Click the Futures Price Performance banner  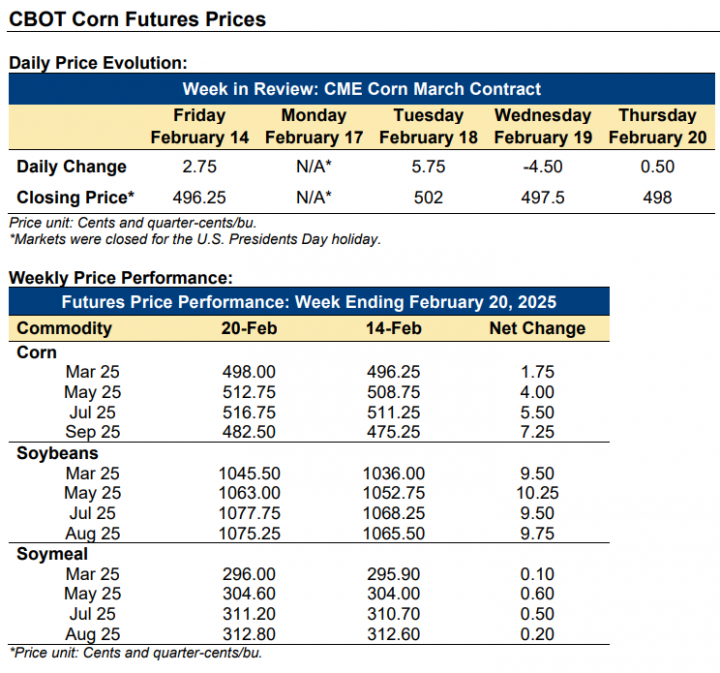309,302
